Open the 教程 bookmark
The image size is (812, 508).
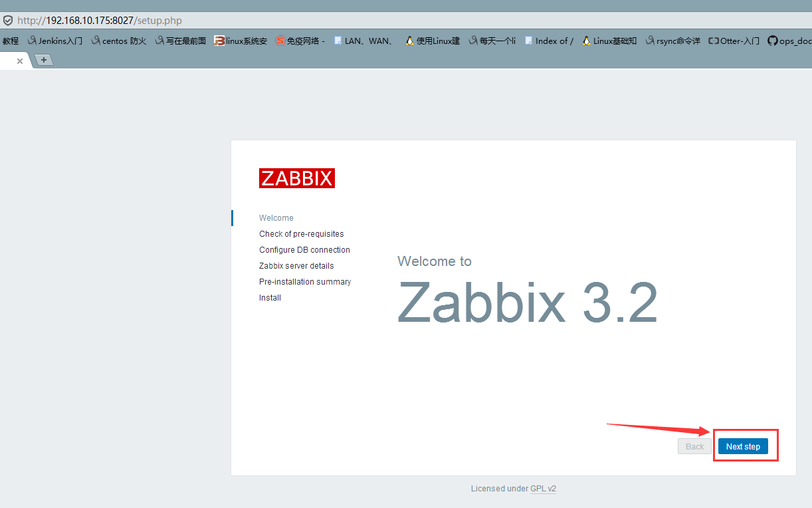point(10,41)
